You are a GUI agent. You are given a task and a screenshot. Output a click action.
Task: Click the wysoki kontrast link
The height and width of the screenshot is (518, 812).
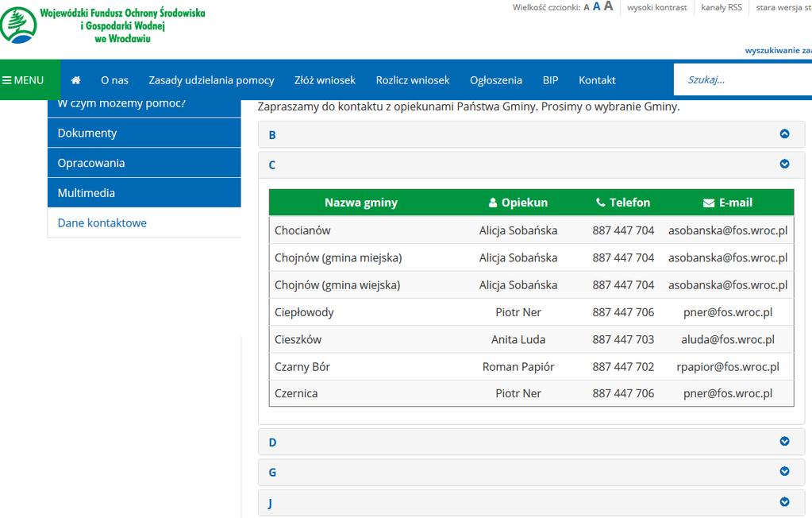(656, 7)
